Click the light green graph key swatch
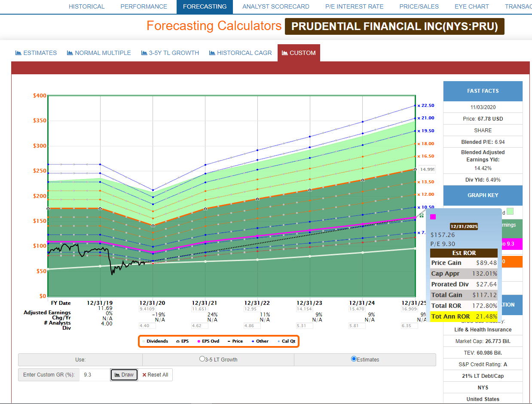This screenshot has height=404, width=532. click(x=510, y=211)
